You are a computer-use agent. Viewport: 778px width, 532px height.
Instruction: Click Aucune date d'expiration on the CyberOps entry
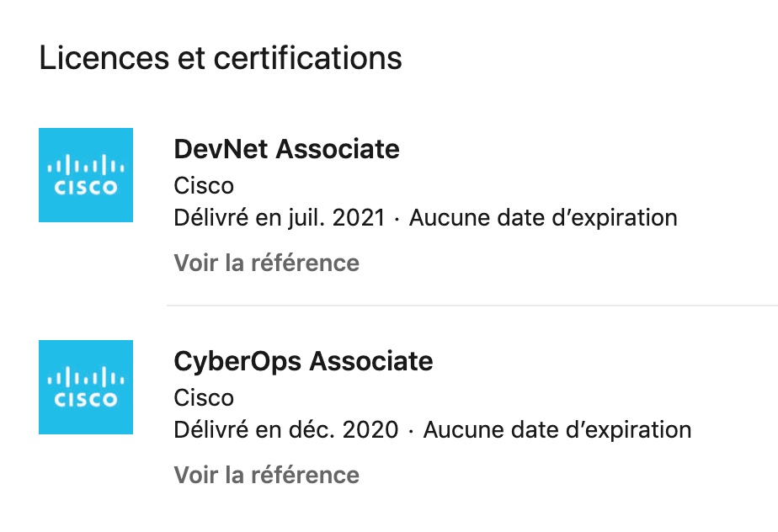tap(557, 430)
